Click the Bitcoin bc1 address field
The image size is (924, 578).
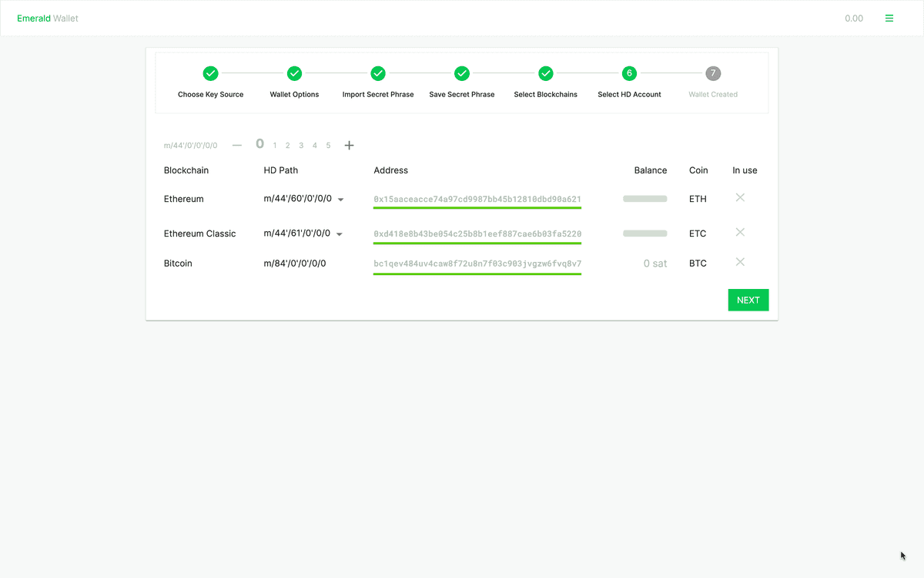[477, 264]
